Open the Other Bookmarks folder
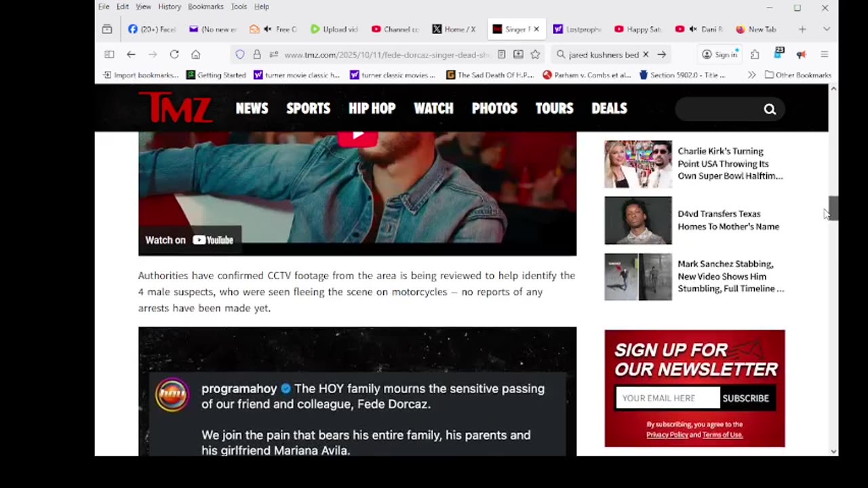The image size is (868, 488). pyautogui.click(x=798, y=75)
